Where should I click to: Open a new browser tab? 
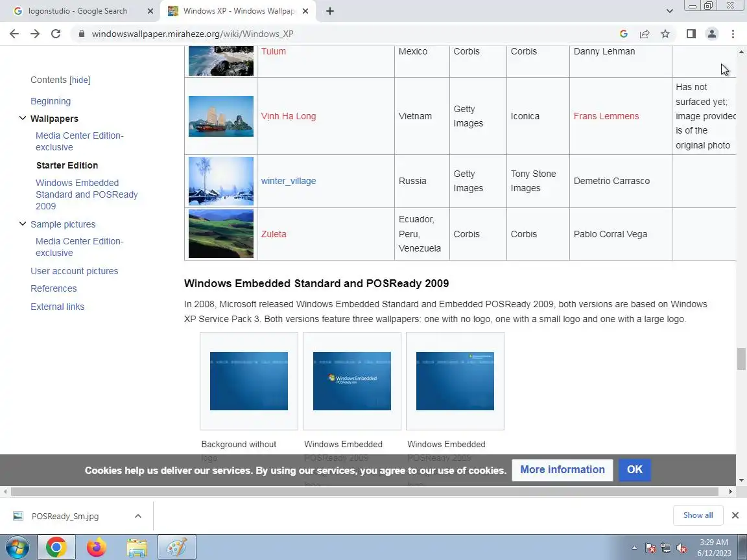tap(329, 11)
